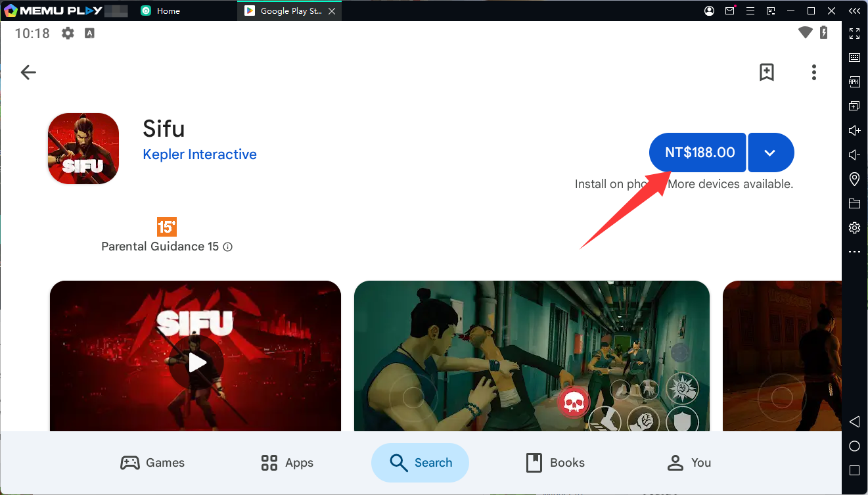Buy Sifu with the NT$188.00 button
This screenshot has width=868, height=495.
pos(697,153)
